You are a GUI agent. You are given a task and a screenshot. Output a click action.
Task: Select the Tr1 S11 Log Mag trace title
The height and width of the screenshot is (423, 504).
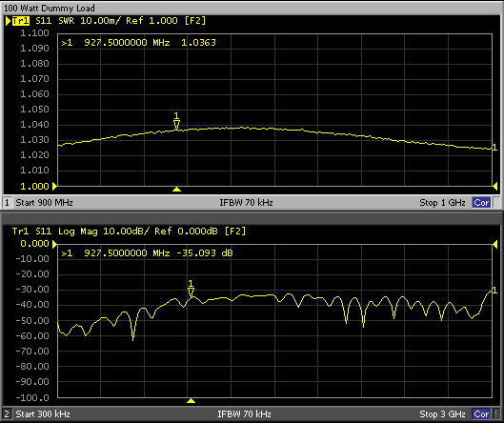coord(129,232)
